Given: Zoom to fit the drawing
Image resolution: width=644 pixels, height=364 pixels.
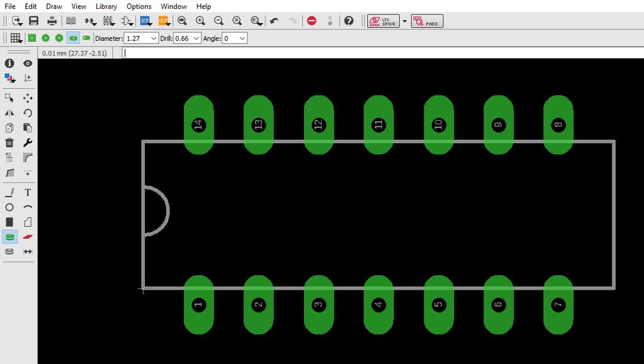Looking at the screenshot, I should click(x=182, y=21).
